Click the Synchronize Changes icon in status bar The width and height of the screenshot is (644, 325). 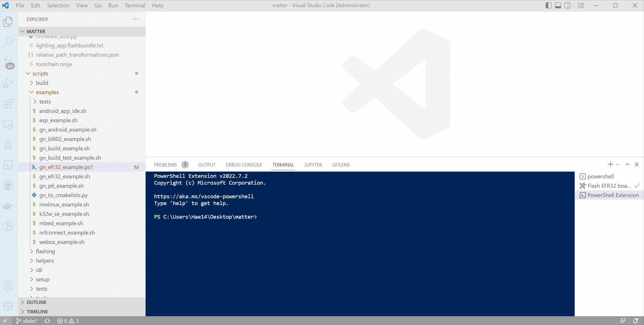[x=47, y=321]
